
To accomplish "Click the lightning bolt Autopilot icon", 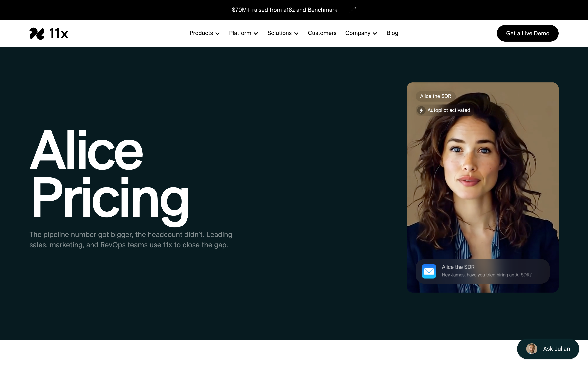I will pyautogui.click(x=421, y=110).
